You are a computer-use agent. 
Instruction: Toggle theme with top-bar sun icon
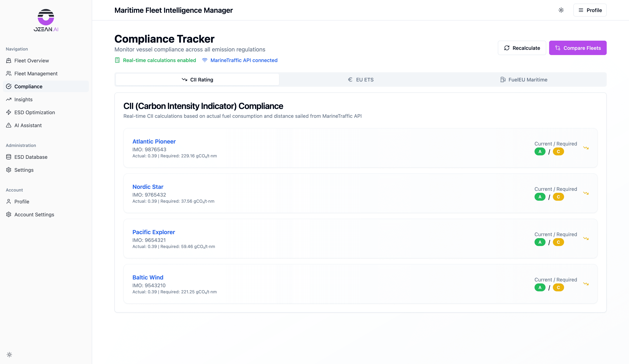(561, 10)
